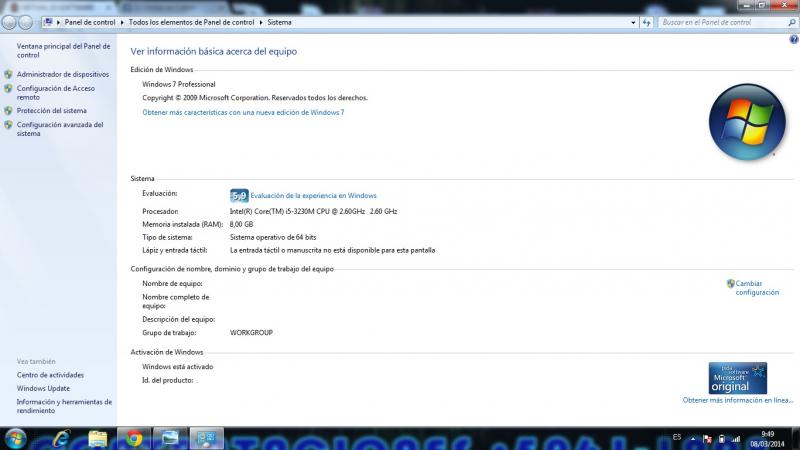The image size is (800, 450).
Task: Click the 8,00 GB memory value
Action: tap(241, 224)
